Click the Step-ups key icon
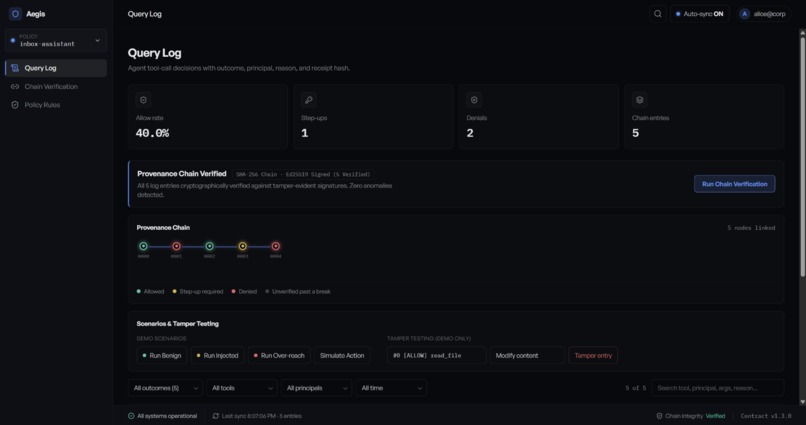 click(x=309, y=100)
